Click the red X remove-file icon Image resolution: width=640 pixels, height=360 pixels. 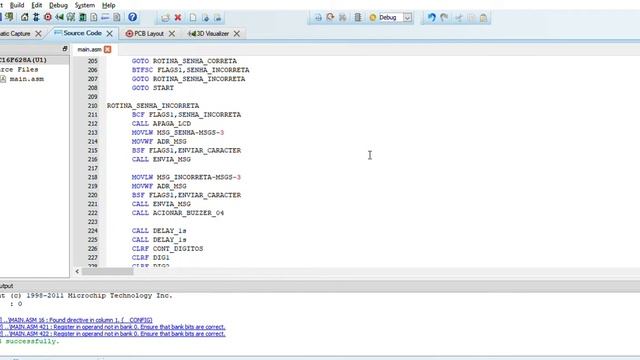(178, 18)
